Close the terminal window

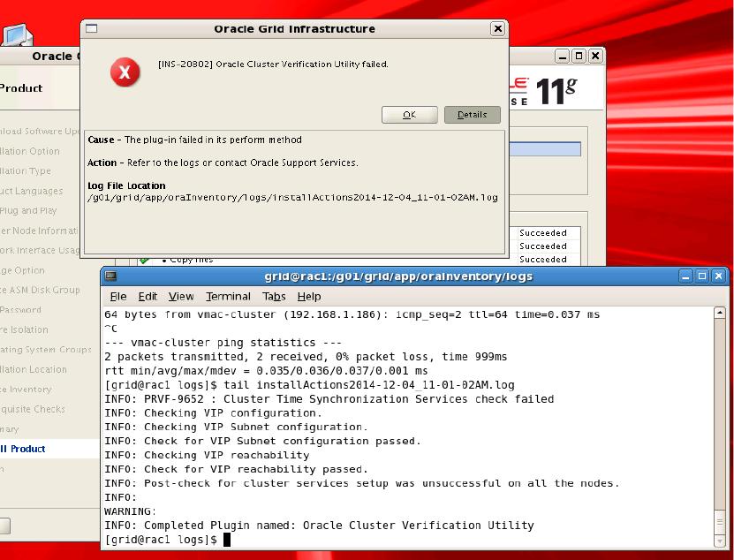(x=719, y=276)
